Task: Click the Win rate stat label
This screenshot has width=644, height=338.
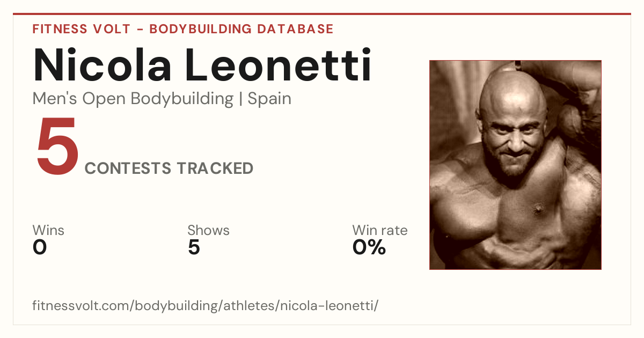Action: click(x=380, y=230)
